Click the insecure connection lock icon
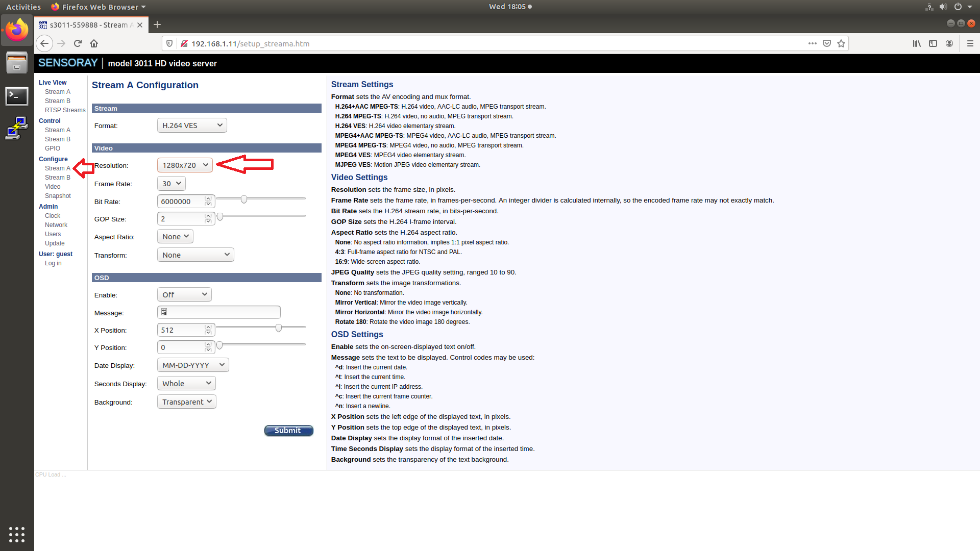Screen dimensions: 980x551 [x=184, y=44]
